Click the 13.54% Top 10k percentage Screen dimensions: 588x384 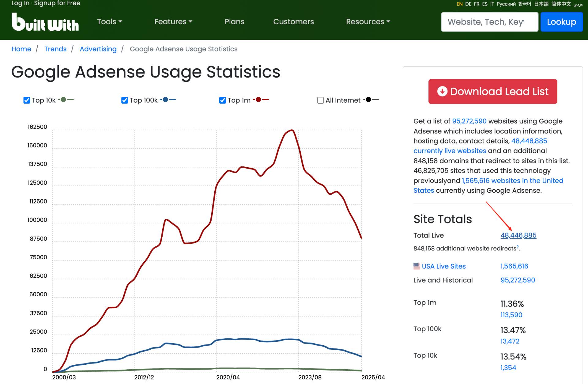[513, 357]
